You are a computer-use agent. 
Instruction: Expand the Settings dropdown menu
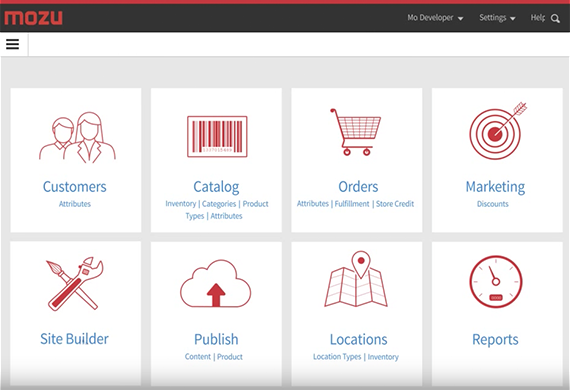497,18
